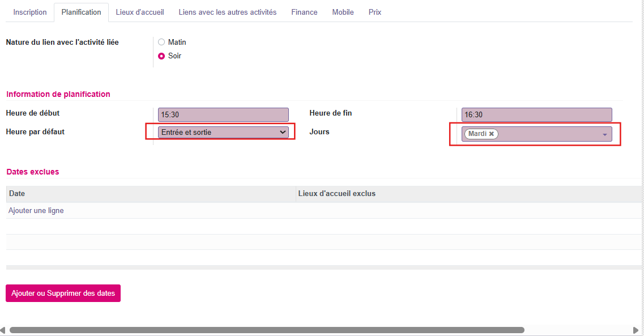Go to Liens avec les autres activités tab
The image size is (644, 336).
pos(228,12)
